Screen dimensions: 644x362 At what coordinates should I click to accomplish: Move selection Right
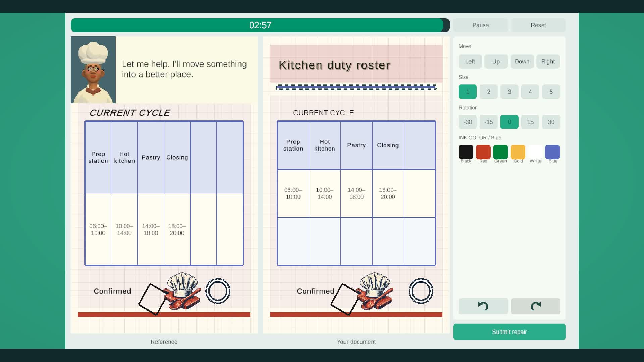tap(548, 62)
